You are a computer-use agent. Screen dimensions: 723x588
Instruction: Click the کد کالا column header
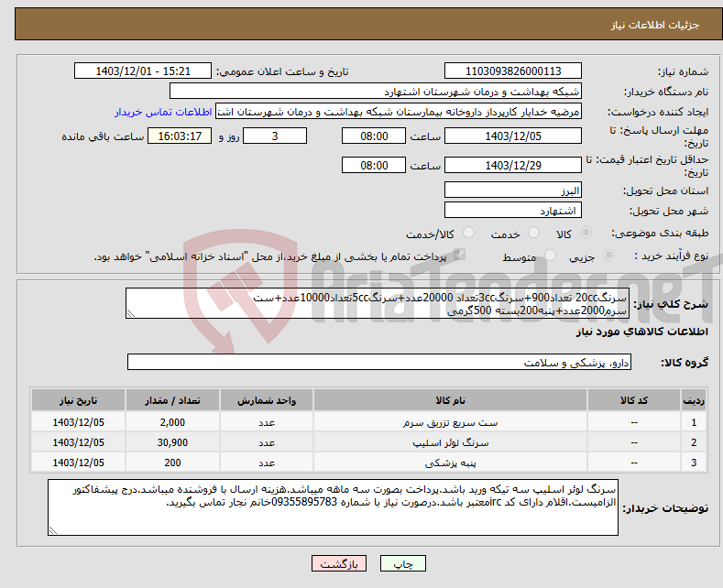point(634,400)
